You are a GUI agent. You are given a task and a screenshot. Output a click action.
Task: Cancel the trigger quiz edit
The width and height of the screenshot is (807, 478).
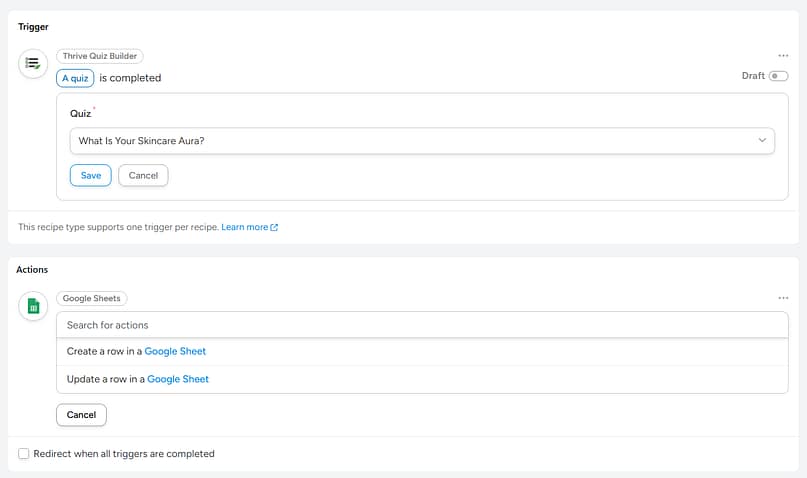(x=143, y=175)
